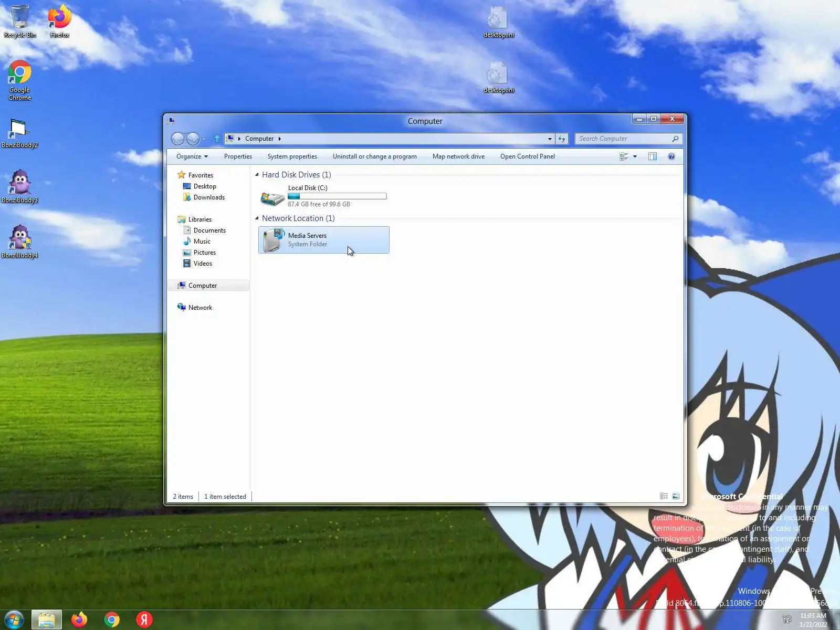Select the lower desktop.ini file icon
This screenshot has width=840, height=630.
click(498, 77)
